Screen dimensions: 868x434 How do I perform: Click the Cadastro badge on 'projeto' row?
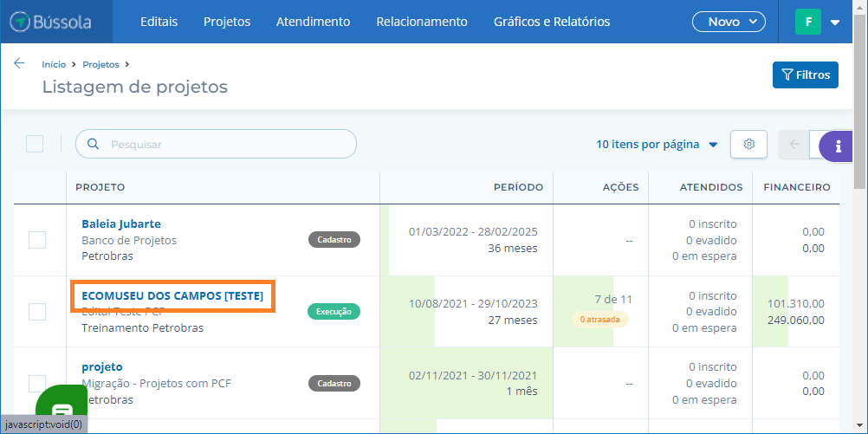pos(334,383)
